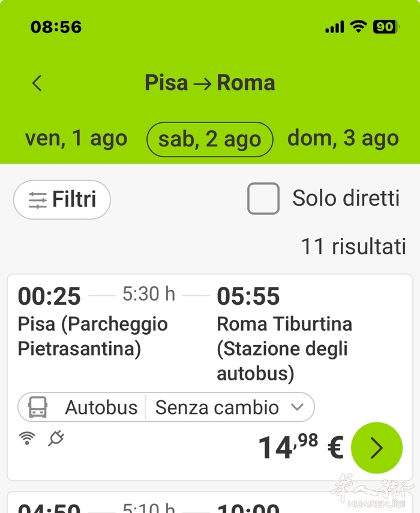This screenshot has height=513, width=420.
Task: Open the Filtri filters button
Action: (62, 200)
